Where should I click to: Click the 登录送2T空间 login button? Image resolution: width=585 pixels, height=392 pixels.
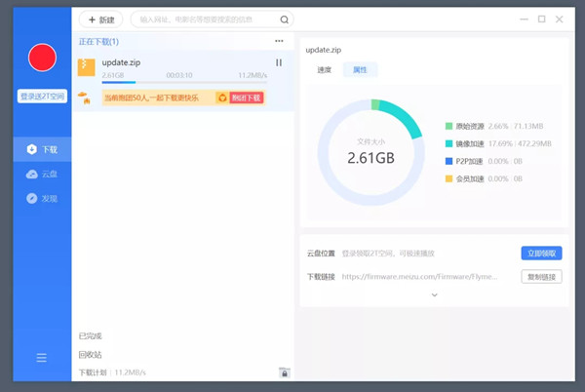pyautogui.click(x=42, y=97)
